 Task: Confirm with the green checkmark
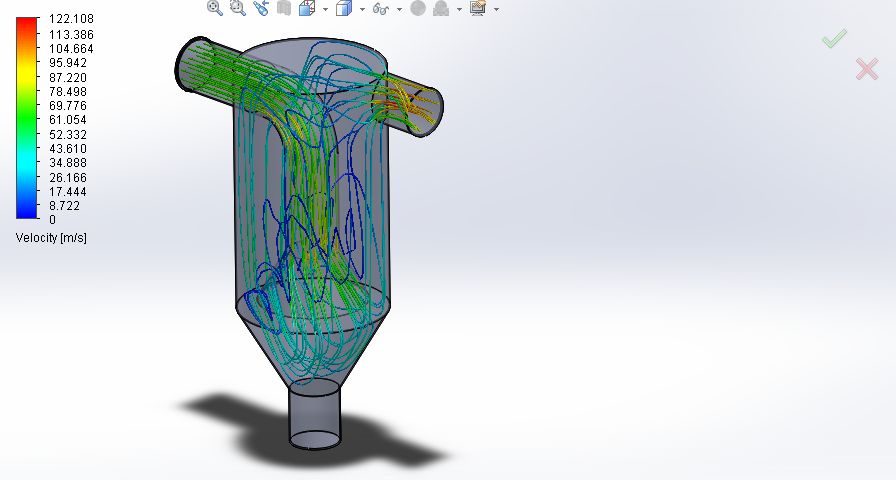[834, 38]
